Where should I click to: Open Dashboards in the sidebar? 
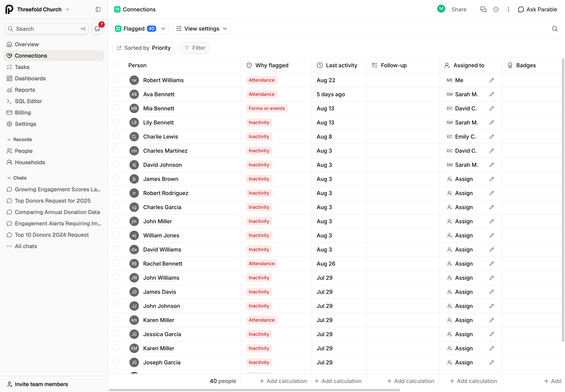(x=54, y=78)
